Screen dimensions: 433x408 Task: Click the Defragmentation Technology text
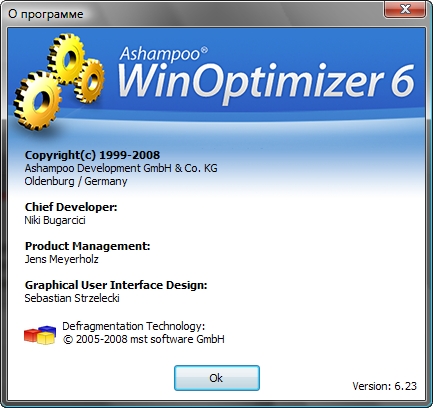[134, 326]
